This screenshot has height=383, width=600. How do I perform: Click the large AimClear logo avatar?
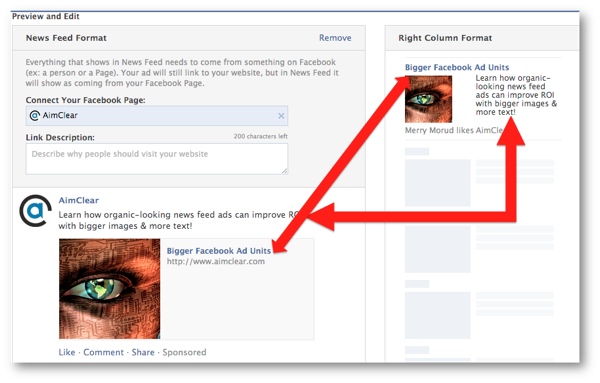(35, 211)
